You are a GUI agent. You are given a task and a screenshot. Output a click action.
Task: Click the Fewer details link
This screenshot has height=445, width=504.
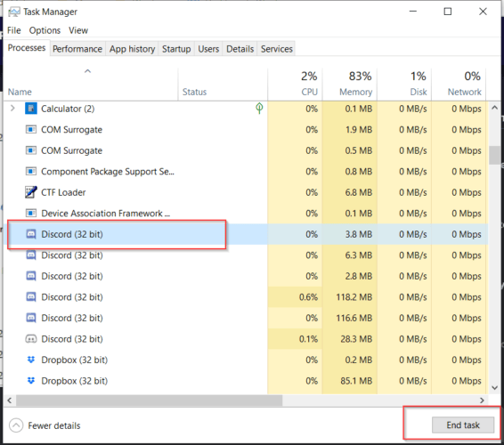tap(54, 425)
